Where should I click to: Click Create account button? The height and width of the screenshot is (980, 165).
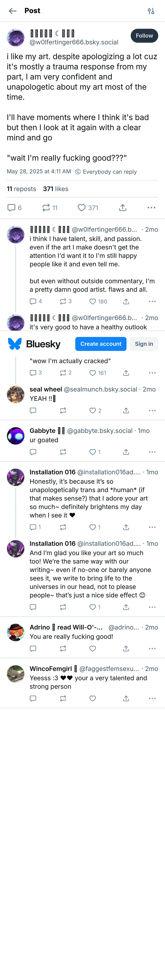tap(101, 344)
